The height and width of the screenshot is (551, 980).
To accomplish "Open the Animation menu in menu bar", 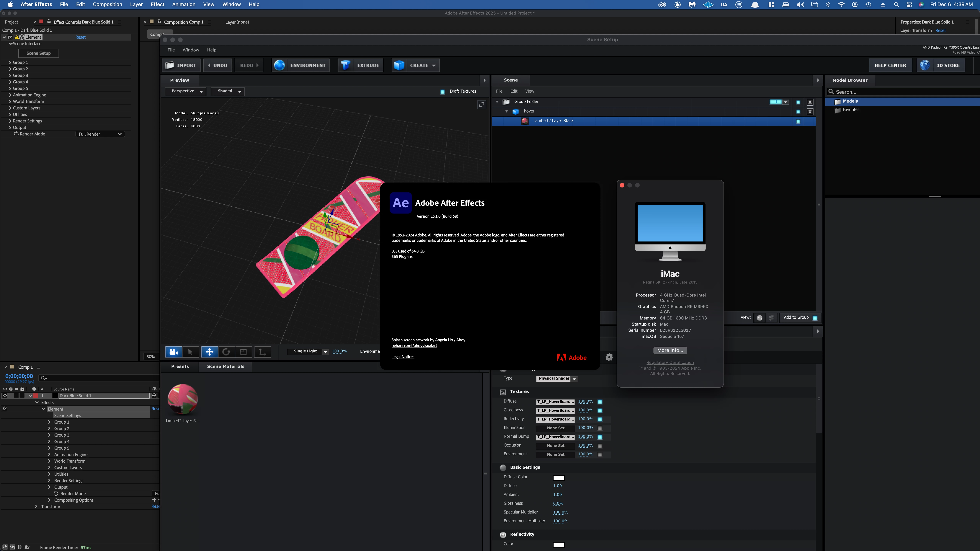I will click(x=183, y=5).
